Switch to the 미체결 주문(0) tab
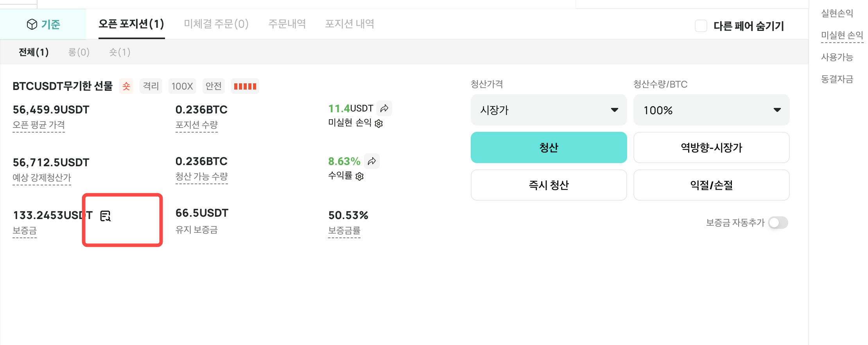868x345 pixels. 216,24
